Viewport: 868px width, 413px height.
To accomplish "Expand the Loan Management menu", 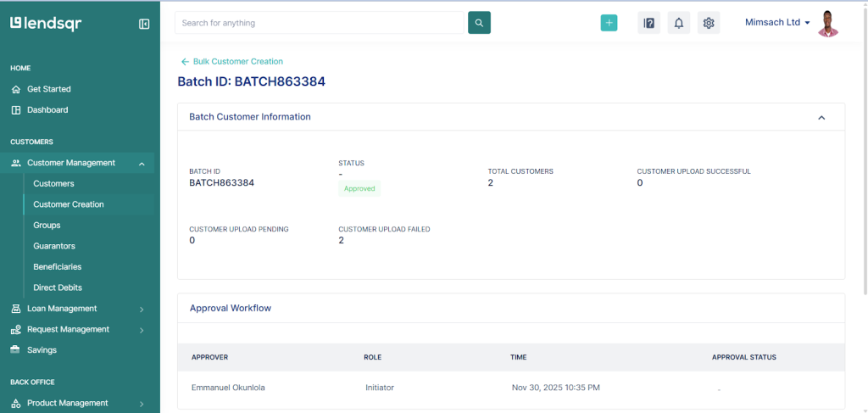I will (x=142, y=310).
